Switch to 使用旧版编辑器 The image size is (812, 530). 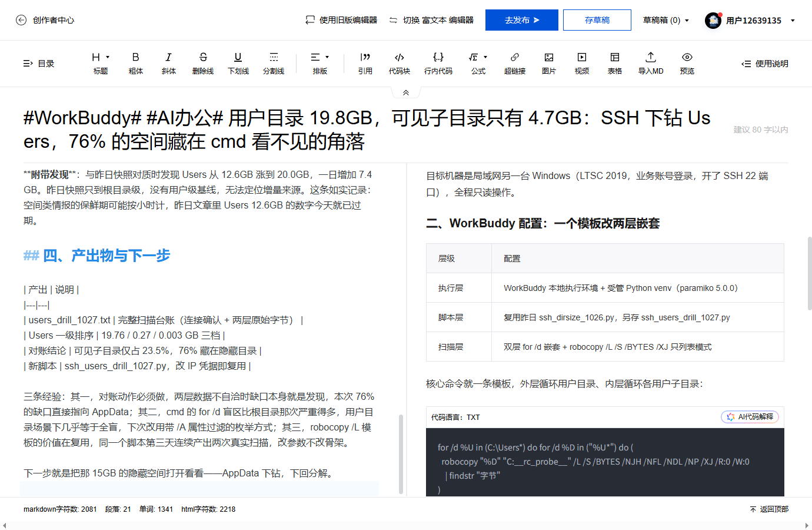341,20
